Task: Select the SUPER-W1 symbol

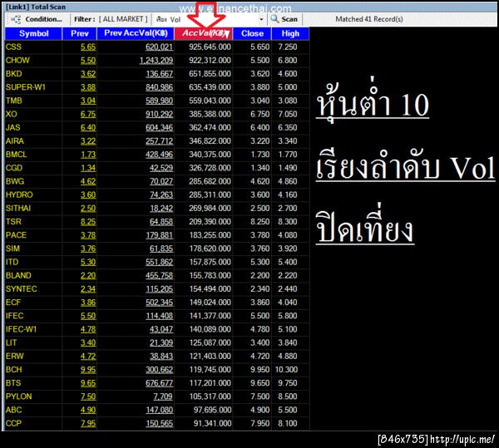Action: coord(26,87)
